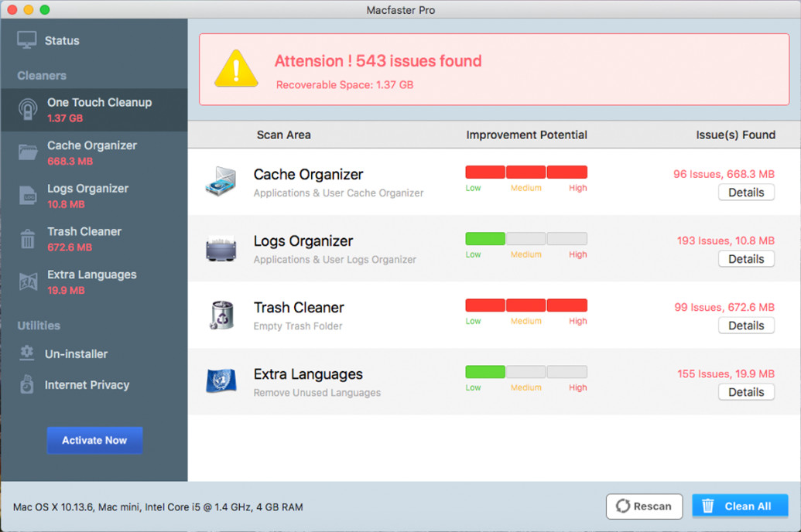Click the Trash Cleaner bin icon in sidebar

click(28, 238)
